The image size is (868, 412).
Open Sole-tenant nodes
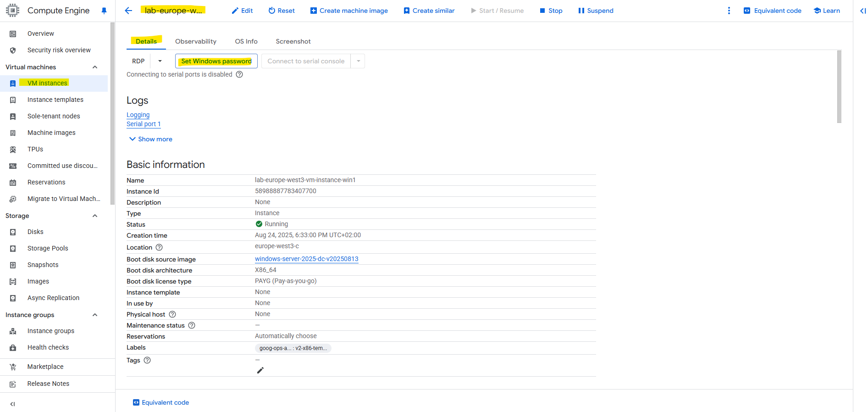[x=54, y=116]
